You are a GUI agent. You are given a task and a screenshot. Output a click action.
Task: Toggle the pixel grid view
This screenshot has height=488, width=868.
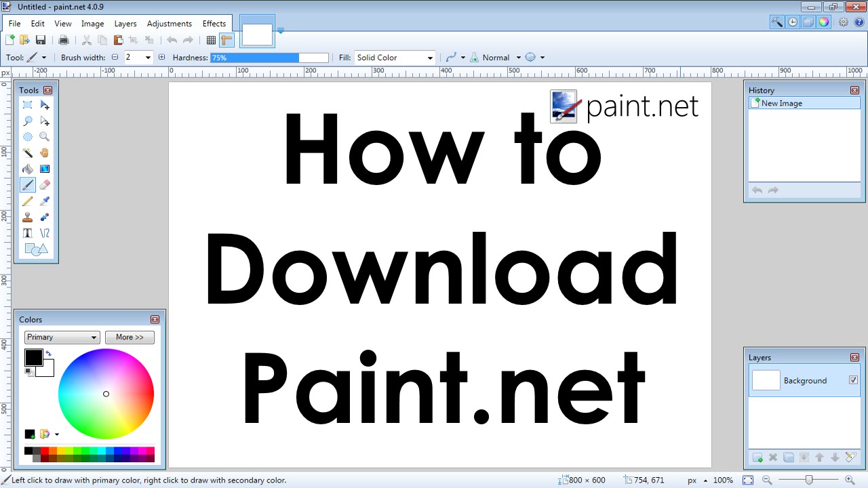click(211, 41)
